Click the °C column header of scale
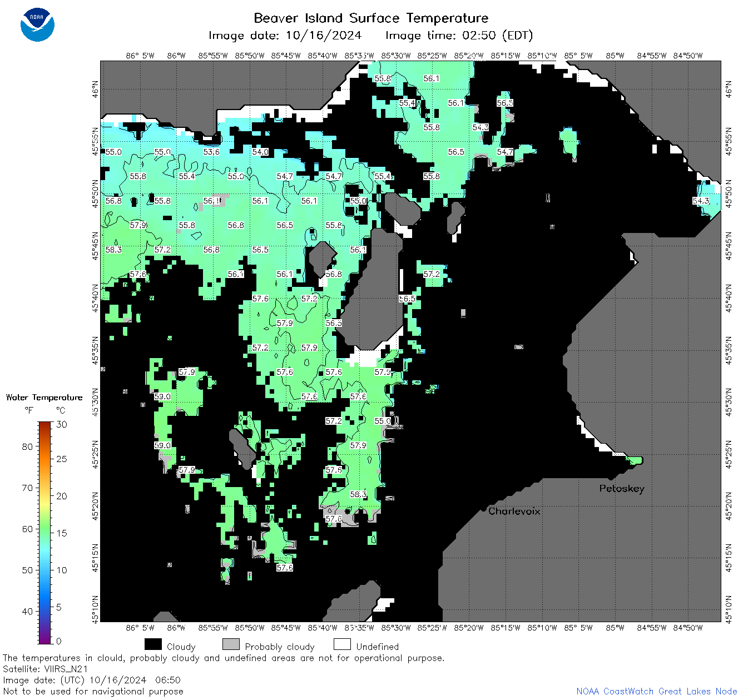The width and height of the screenshot is (743, 700). (61, 410)
